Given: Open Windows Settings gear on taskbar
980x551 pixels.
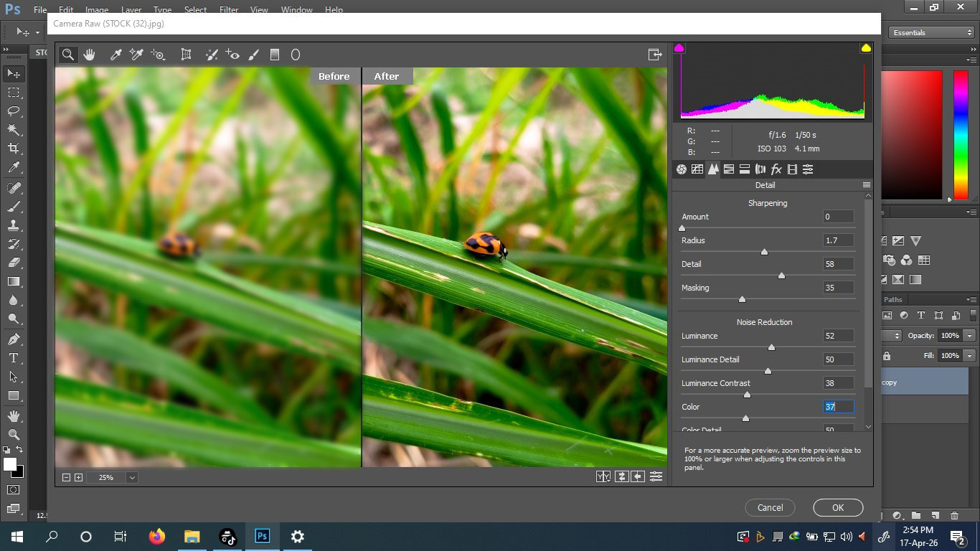Looking at the screenshot, I should 298,537.
